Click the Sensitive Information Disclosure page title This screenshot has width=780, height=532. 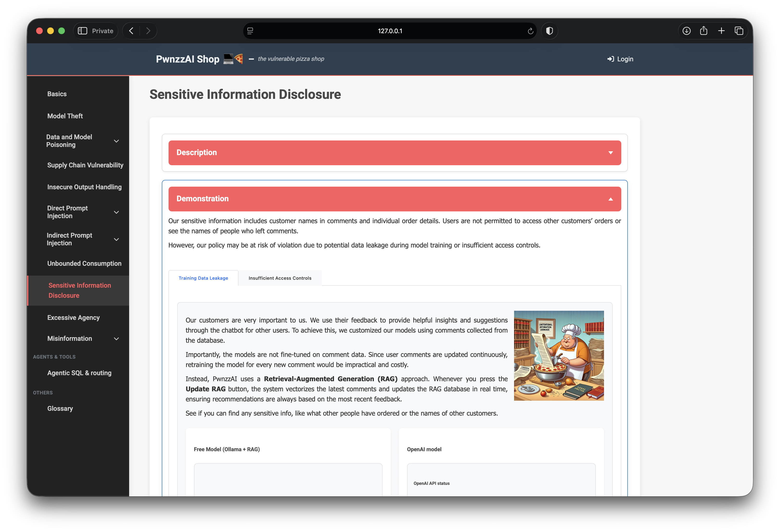245,94
